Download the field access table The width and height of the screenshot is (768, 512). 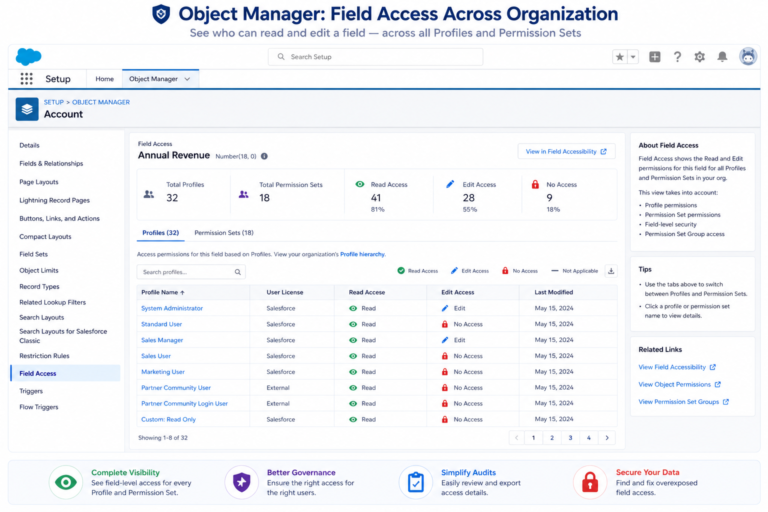611,271
